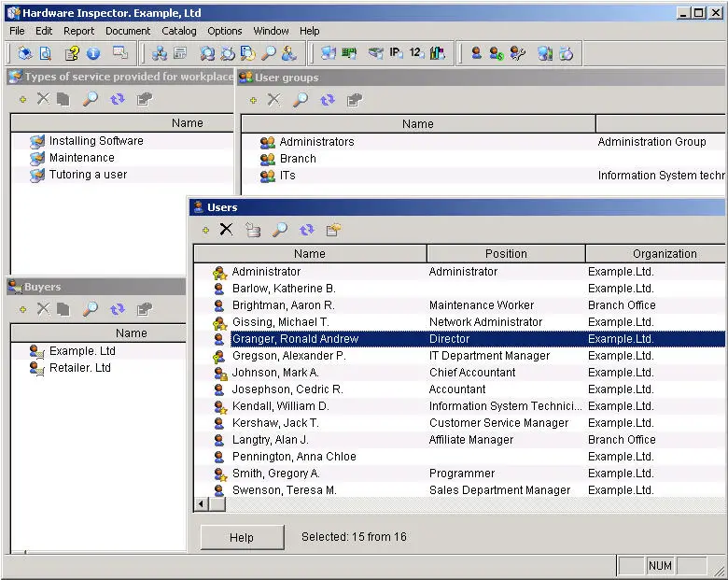Image resolution: width=728 pixels, height=580 pixels.
Task: Click the Users window title bar
Action: click(x=457, y=207)
